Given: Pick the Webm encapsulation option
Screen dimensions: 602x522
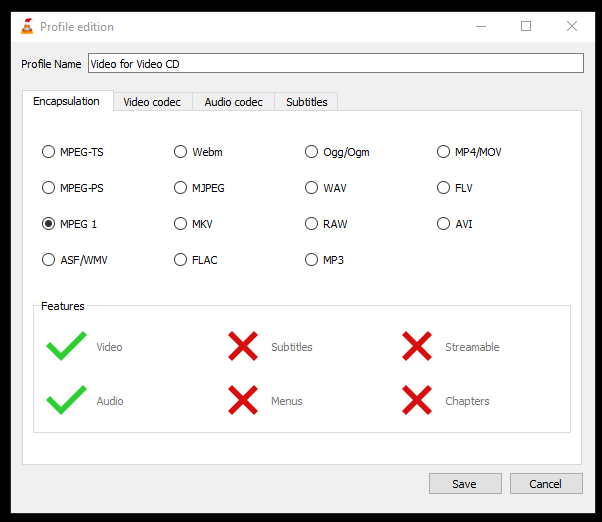Looking at the screenshot, I should point(180,152).
